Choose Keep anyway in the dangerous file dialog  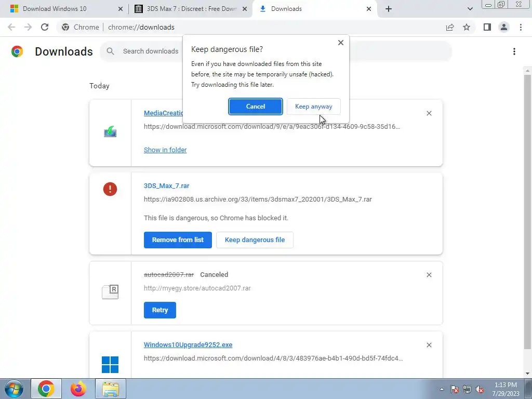pos(313,107)
